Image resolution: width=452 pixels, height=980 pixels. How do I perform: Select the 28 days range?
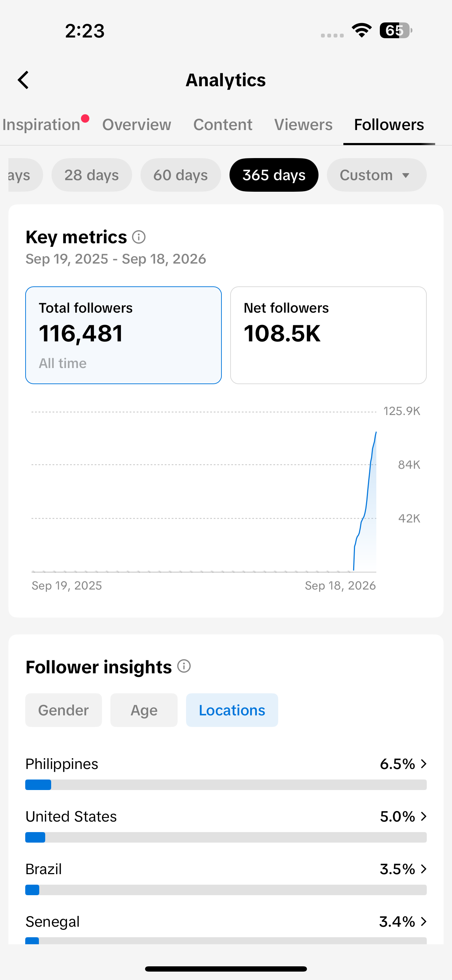pyautogui.click(x=92, y=175)
